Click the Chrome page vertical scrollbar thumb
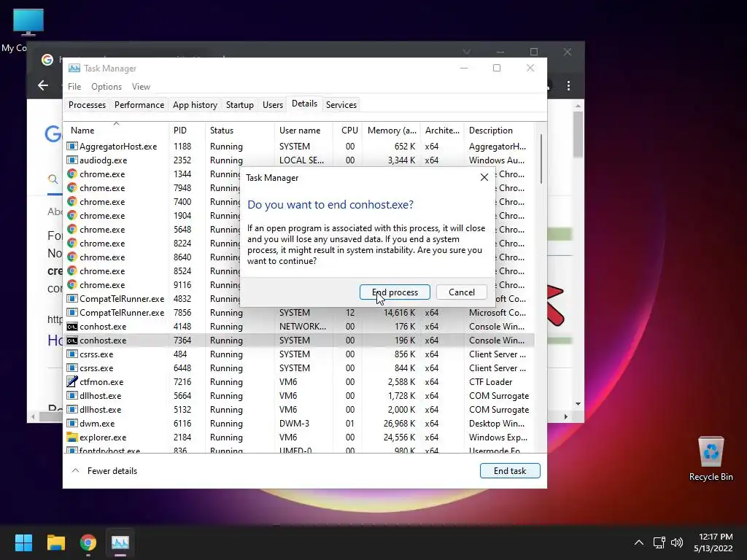 [578, 134]
